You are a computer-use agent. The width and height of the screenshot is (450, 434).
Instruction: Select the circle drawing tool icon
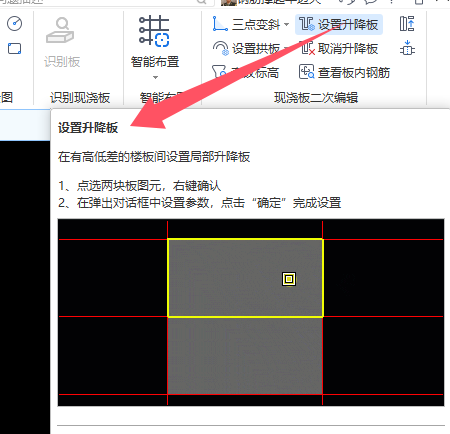click(x=14, y=24)
